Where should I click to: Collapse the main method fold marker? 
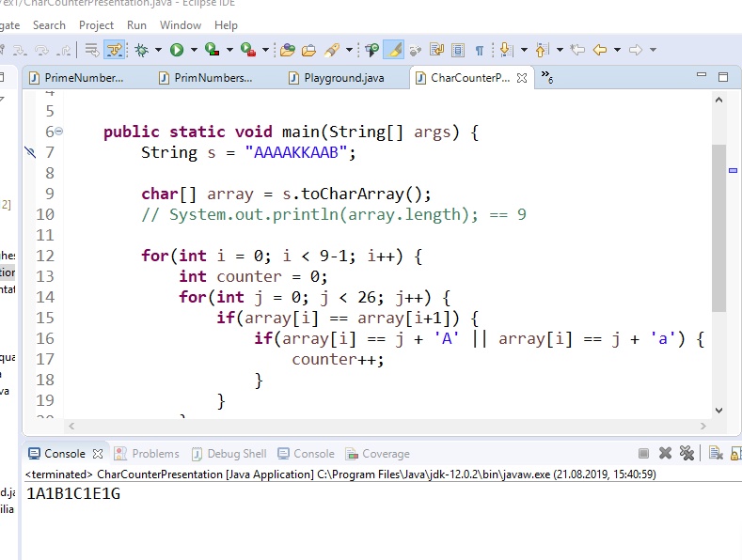(x=59, y=132)
